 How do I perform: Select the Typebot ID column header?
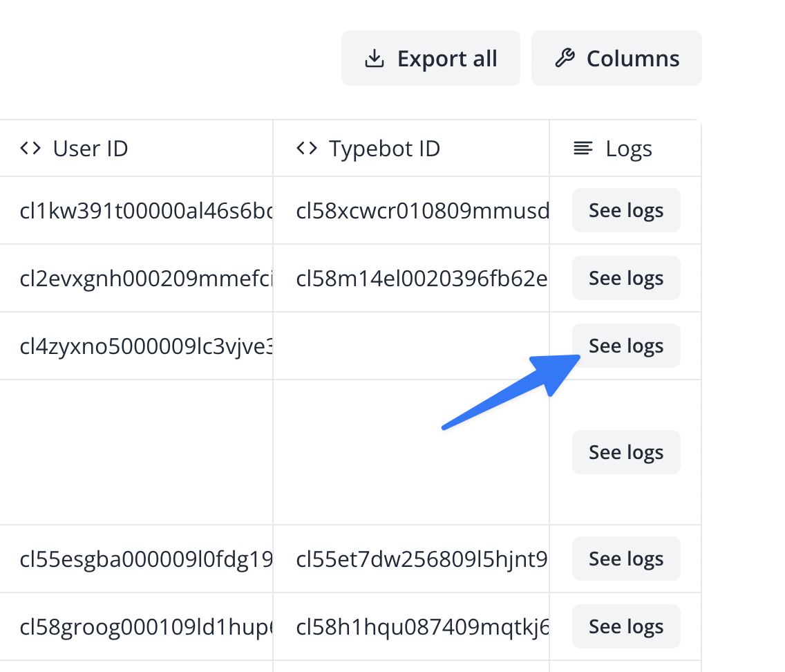pyautogui.click(x=384, y=147)
